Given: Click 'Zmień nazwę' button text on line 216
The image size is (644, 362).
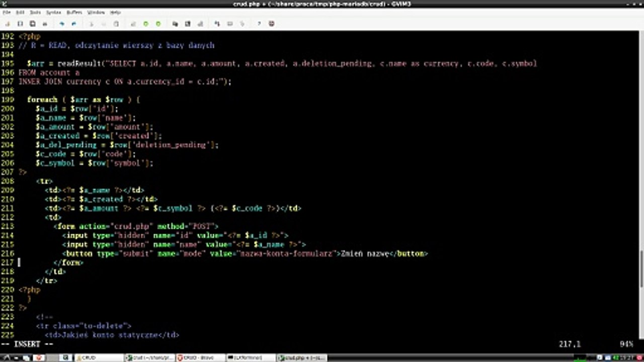Looking at the screenshot, I should [x=365, y=253].
